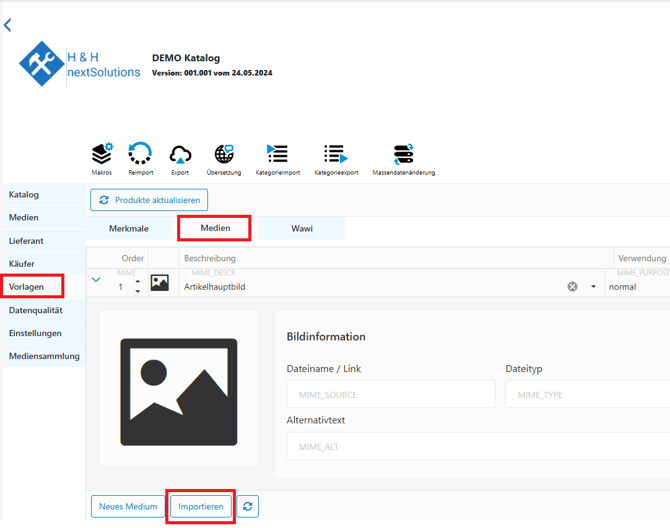The width and height of the screenshot is (670, 528).
Task: Open the Übersetzung globe tool
Action: click(x=224, y=154)
